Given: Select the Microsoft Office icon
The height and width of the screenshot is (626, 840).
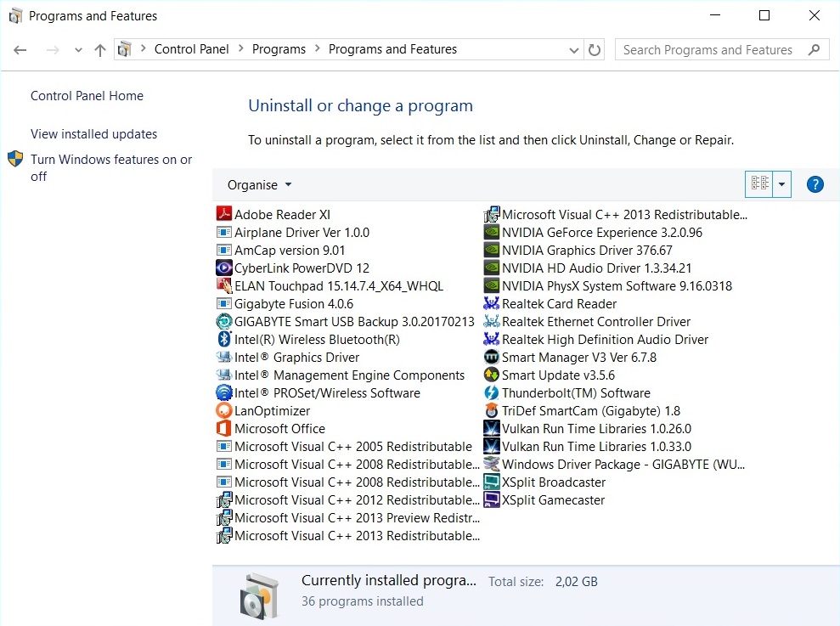Looking at the screenshot, I should (224, 429).
